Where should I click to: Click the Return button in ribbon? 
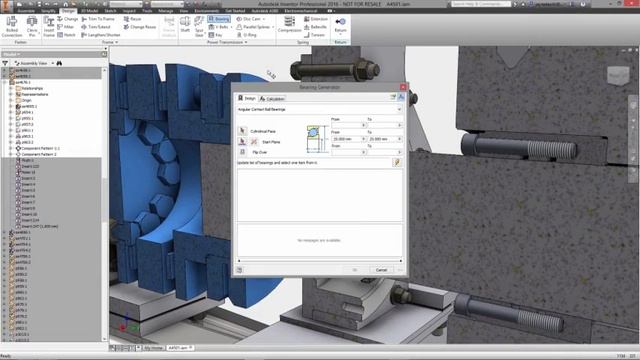point(340,24)
